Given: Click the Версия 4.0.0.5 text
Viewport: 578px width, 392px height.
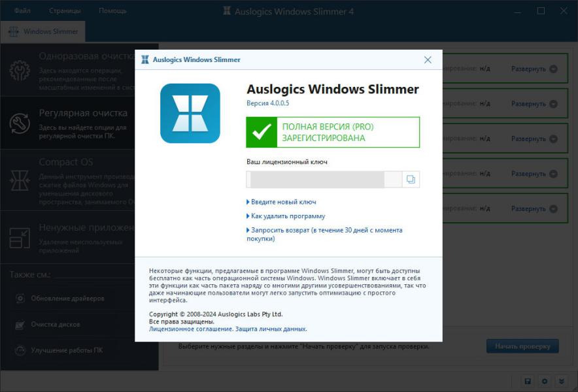Looking at the screenshot, I should 267,103.
